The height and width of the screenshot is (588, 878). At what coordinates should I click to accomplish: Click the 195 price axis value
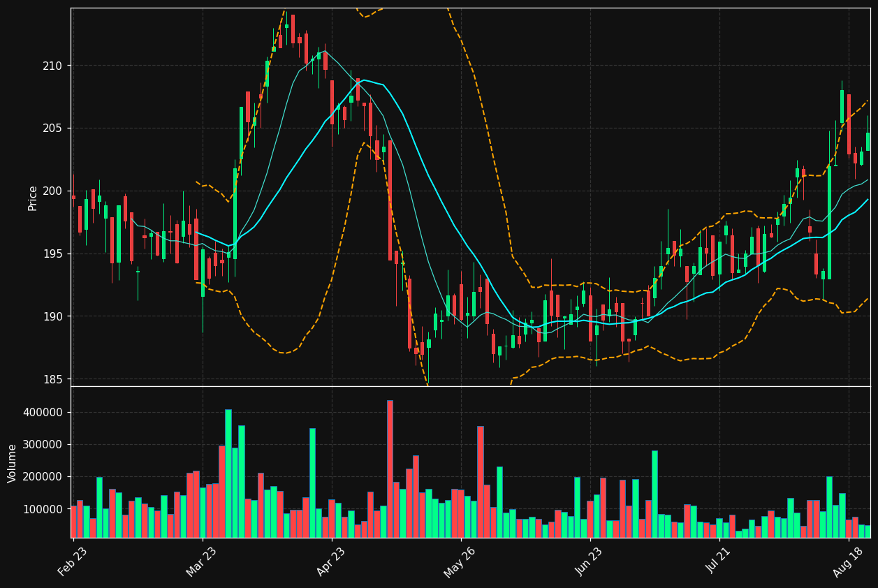pyautogui.click(x=52, y=254)
